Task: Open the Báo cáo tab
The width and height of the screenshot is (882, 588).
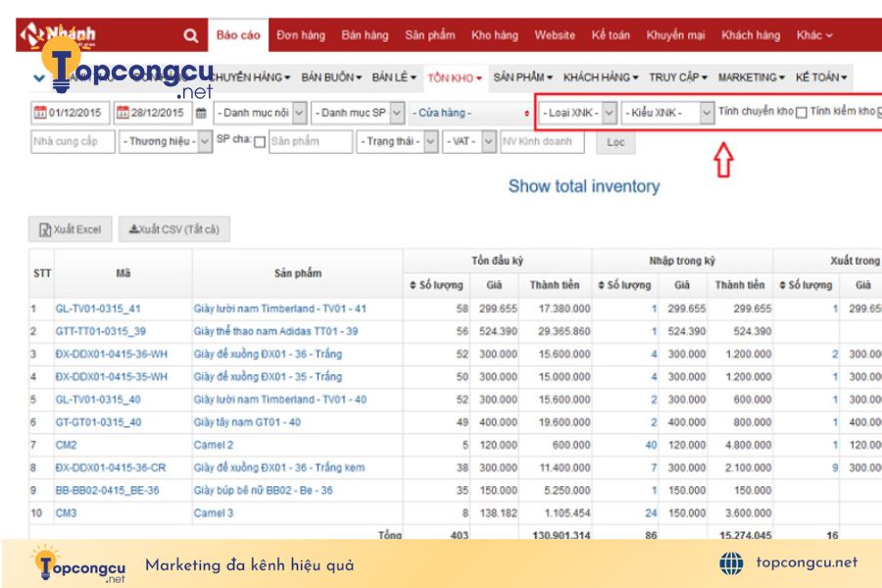Action: [x=238, y=35]
